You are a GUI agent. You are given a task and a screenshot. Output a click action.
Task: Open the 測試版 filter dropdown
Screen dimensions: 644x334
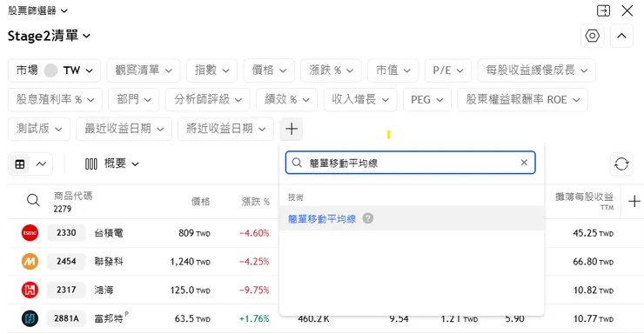39,129
